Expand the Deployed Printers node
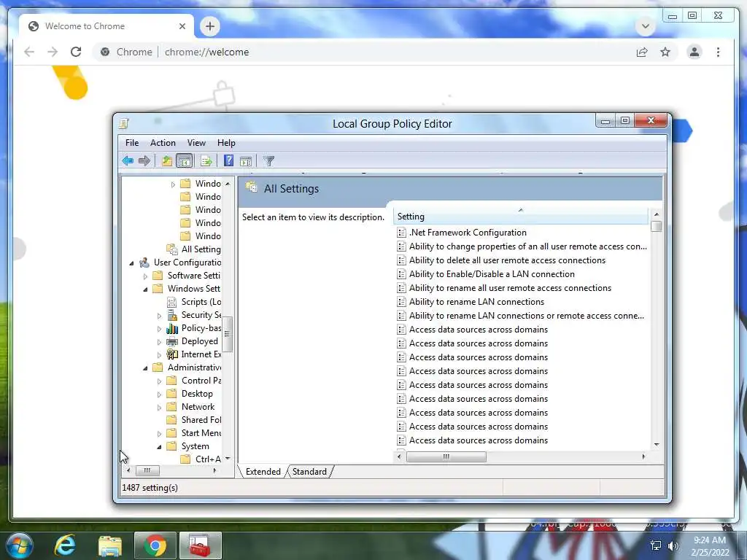The width and height of the screenshot is (747, 560). coord(159,342)
